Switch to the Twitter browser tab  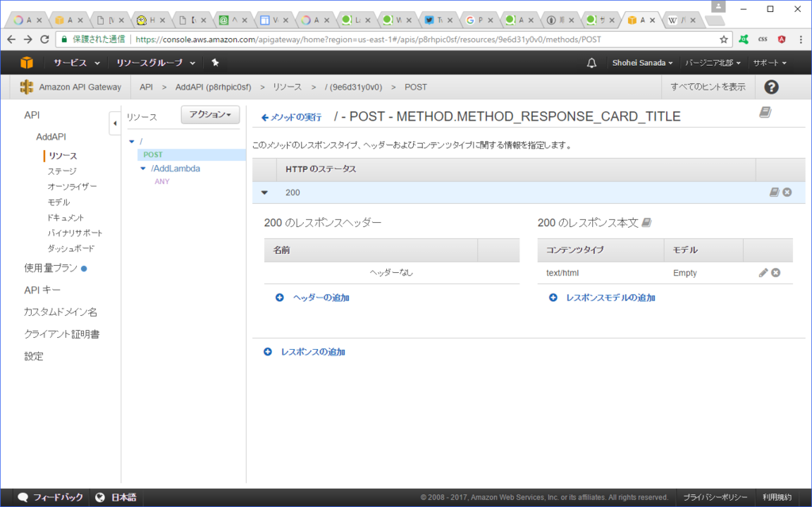click(x=438, y=20)
